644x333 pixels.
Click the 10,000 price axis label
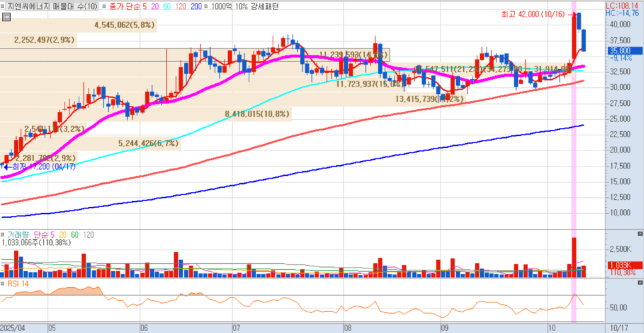tap(619, 212)
